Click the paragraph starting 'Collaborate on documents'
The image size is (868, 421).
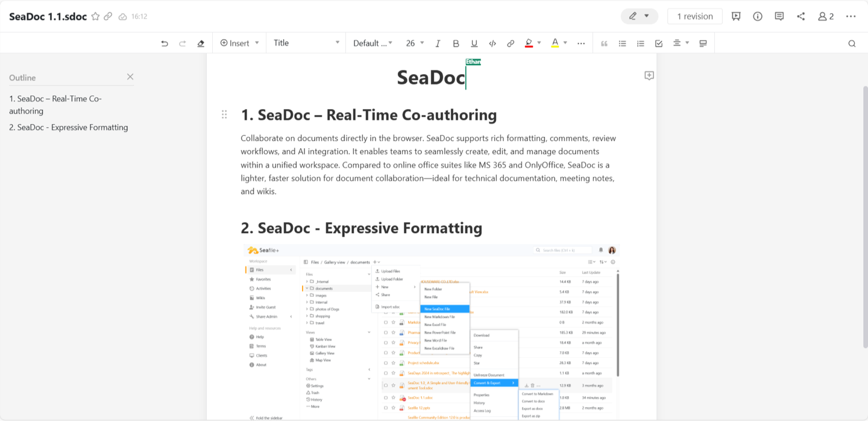[x=428, y=165]
